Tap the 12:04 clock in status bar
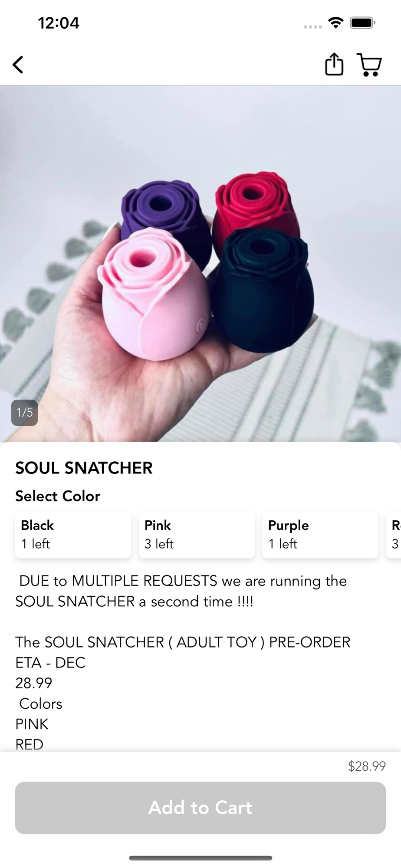The width and height of the screenshot is (401, 868). (x=59, y=23)
